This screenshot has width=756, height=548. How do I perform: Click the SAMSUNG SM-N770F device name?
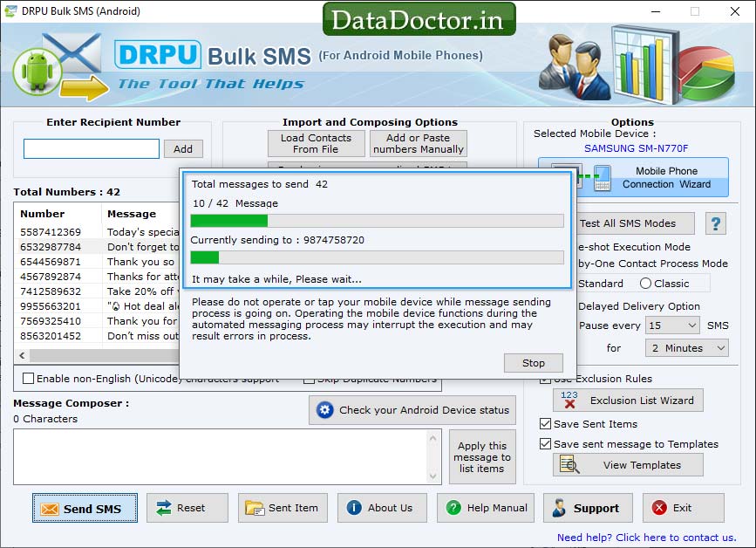pos(636,148)
